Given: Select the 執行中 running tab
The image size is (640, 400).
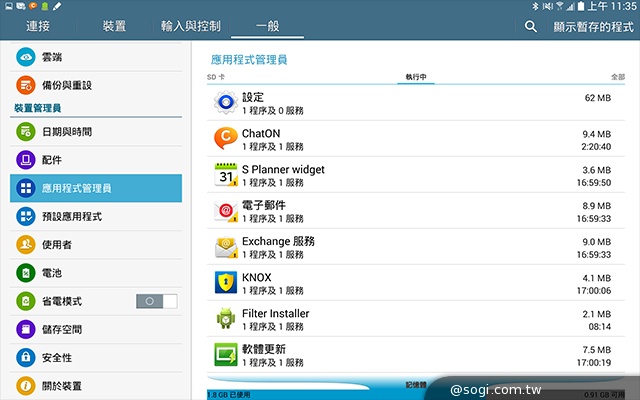Looking at the screenshot, I should (416, 77).
